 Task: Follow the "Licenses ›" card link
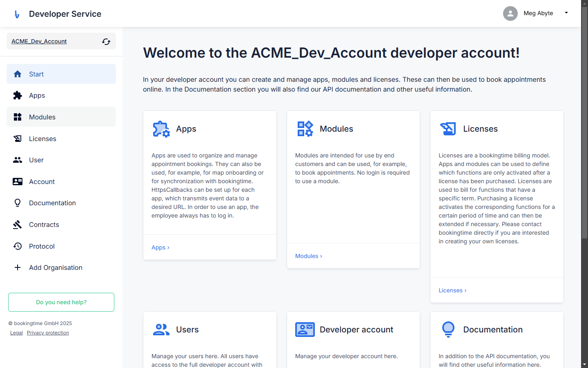452,290
